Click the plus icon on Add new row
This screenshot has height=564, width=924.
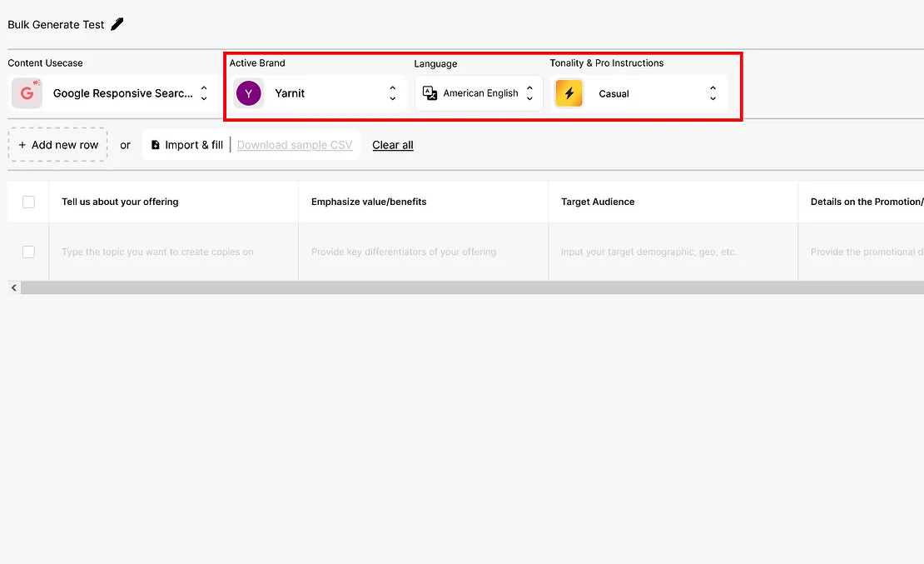tap(22, 144)
